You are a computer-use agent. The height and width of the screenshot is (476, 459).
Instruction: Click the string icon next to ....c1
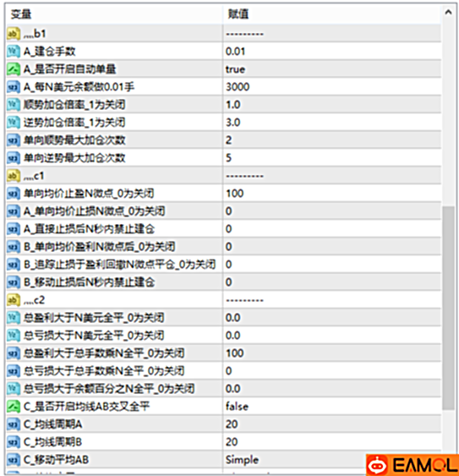[14, 176]
